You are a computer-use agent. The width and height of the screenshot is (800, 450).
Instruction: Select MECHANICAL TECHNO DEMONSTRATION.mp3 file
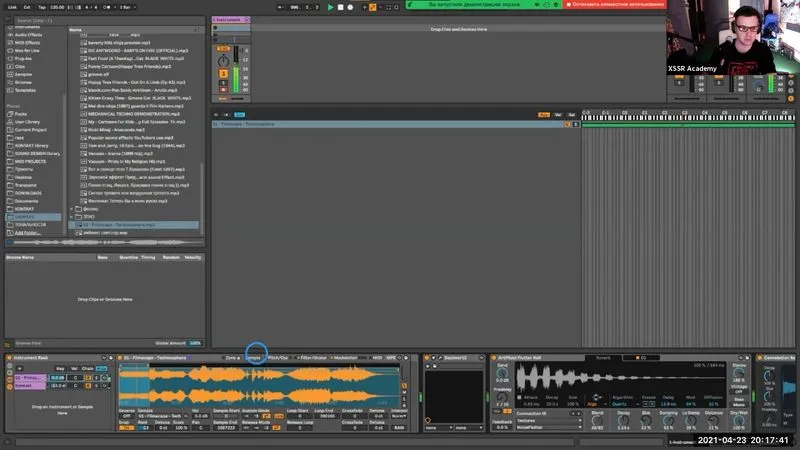pos(134,114)
